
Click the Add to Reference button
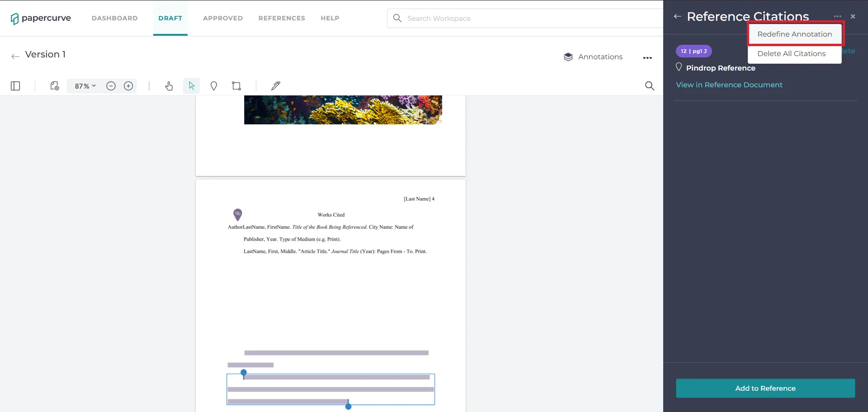click(x=765, y=388)
